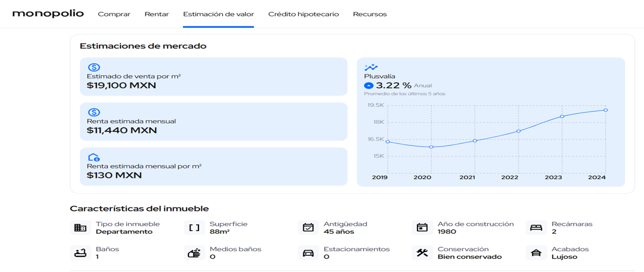
Task: Open the Comprar menu item
Action: 114,14
